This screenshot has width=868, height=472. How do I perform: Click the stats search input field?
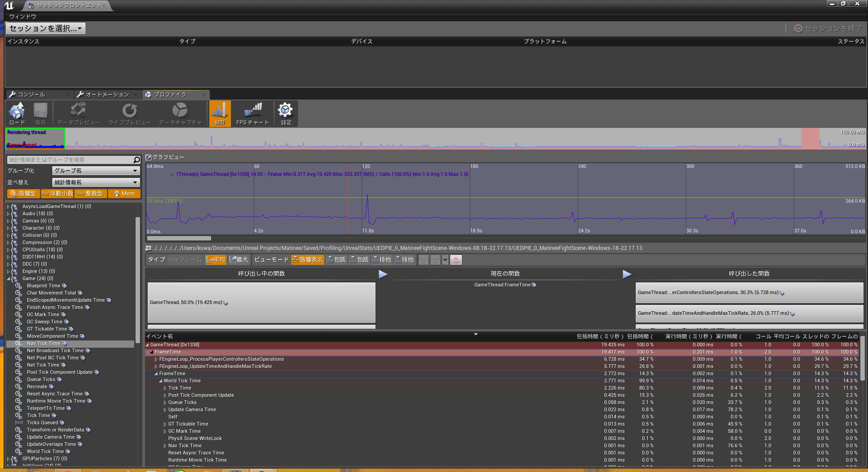pos(70,160)
